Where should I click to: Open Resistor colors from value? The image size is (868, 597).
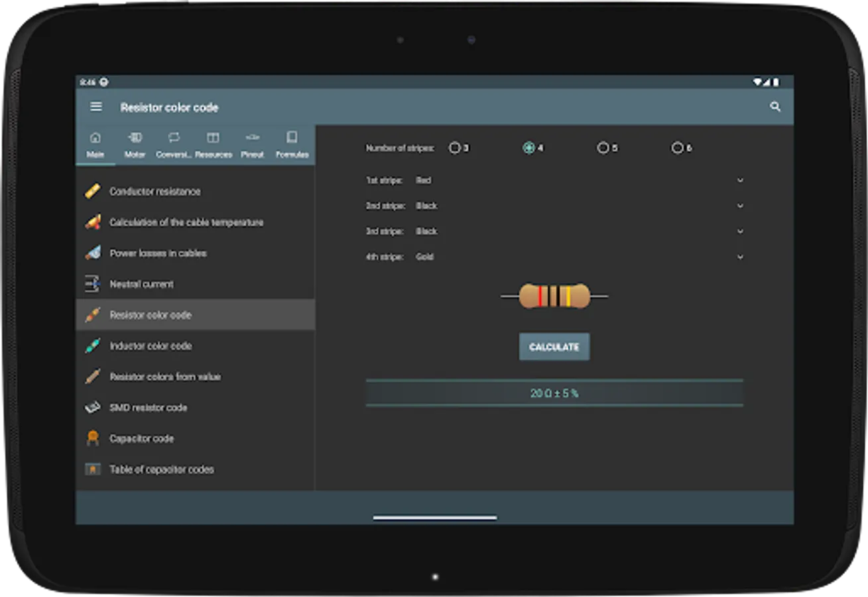tap(196, 377)
